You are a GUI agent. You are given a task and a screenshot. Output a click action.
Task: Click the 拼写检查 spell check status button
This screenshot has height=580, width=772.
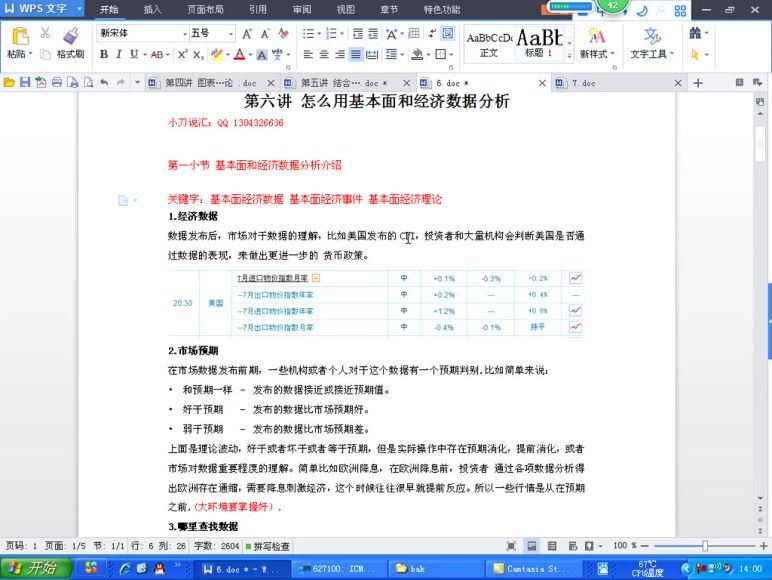pyautogui.click(x=268, y=546)
